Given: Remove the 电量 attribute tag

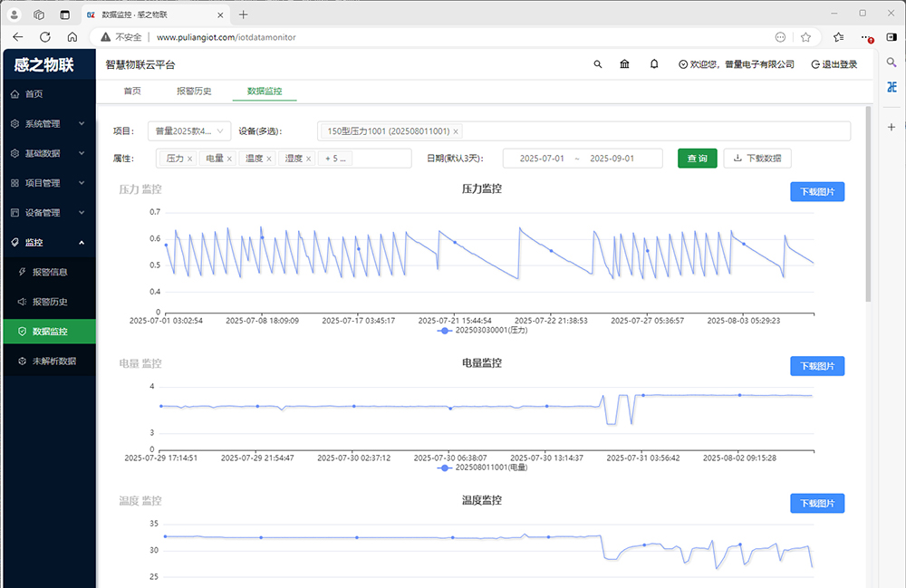Looking at the screenshot, I should pos(229,159).
